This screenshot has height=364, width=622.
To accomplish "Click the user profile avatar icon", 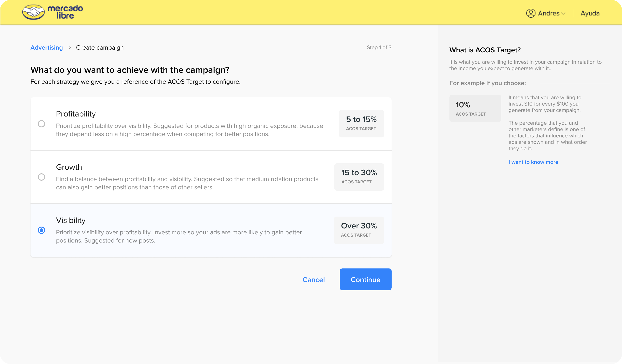I will click(x=531, y=13).
